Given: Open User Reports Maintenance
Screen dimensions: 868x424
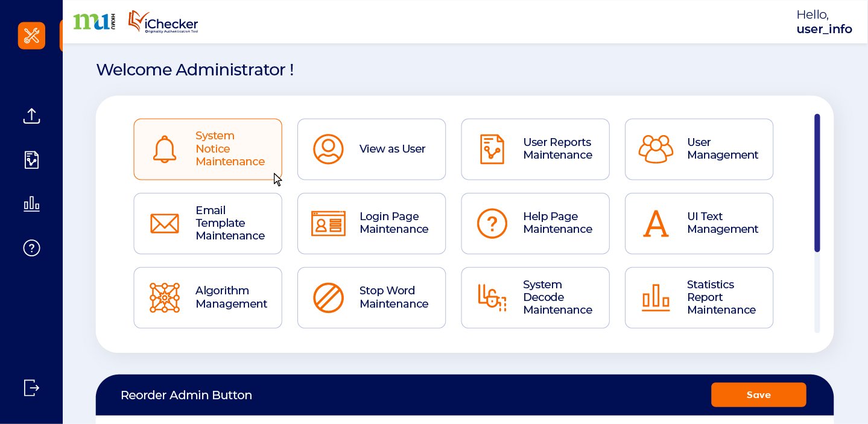Looking at the screenshot, I should coord(536,149).
